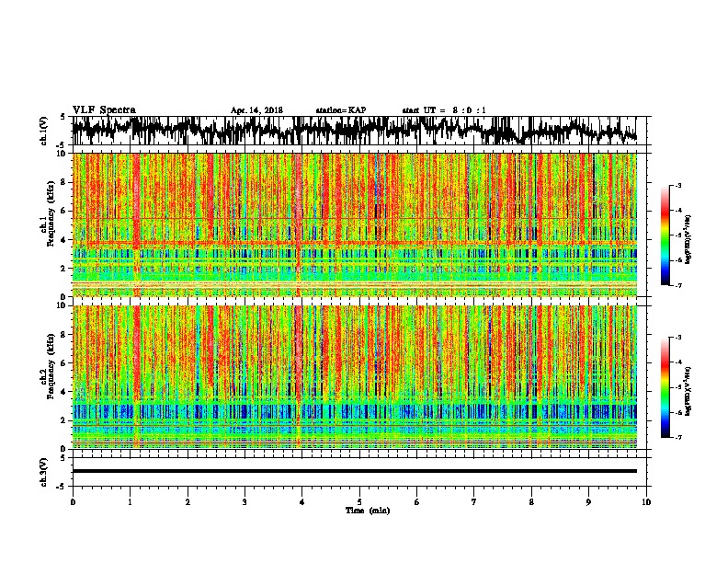Click the "10" kHz tick of ch.1 spectrogram

point(63,154)
